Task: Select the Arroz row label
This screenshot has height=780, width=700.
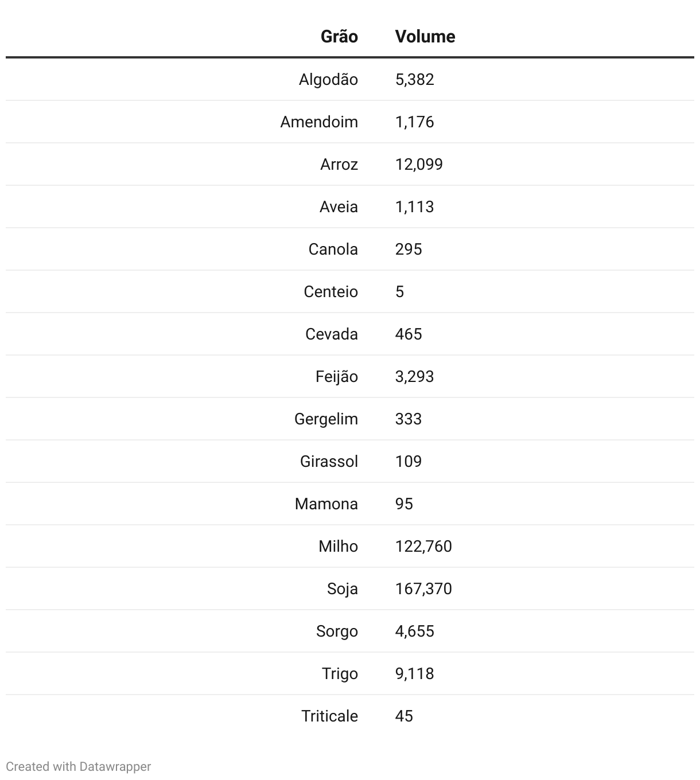Action: [339, 165]
